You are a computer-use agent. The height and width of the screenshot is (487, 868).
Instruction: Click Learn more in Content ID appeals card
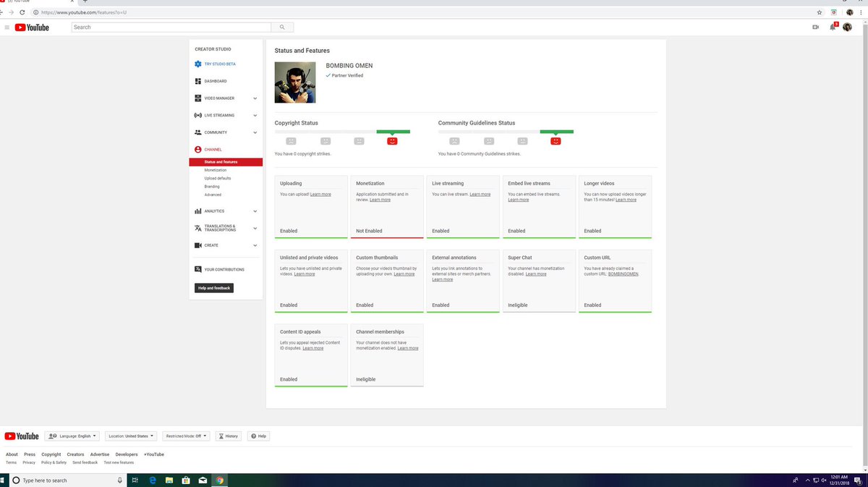(313, 348)
